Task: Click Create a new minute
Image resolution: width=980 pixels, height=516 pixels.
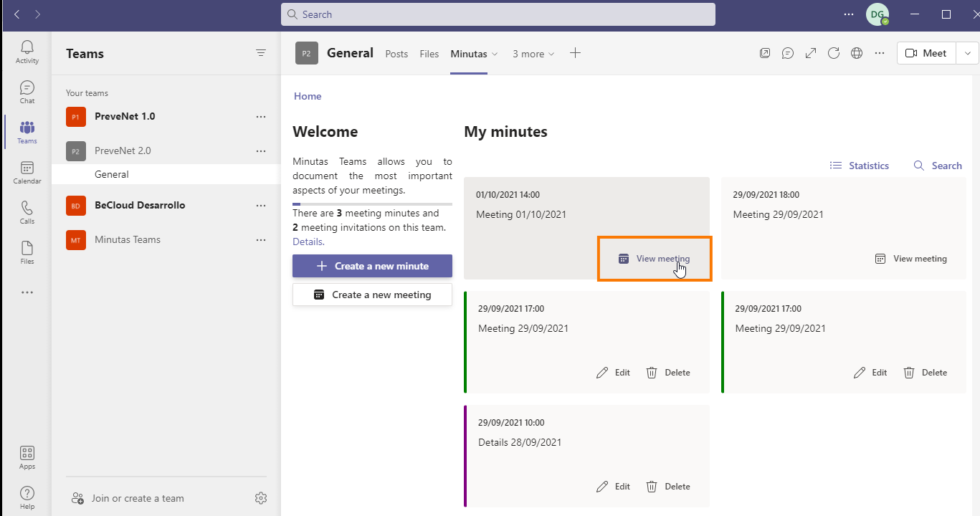Action: 372,266
